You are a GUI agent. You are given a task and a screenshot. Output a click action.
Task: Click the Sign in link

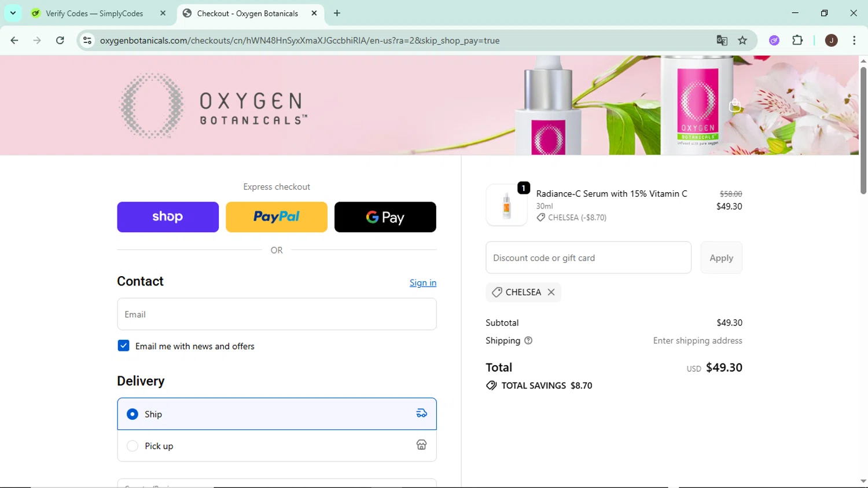coord(423,282)
